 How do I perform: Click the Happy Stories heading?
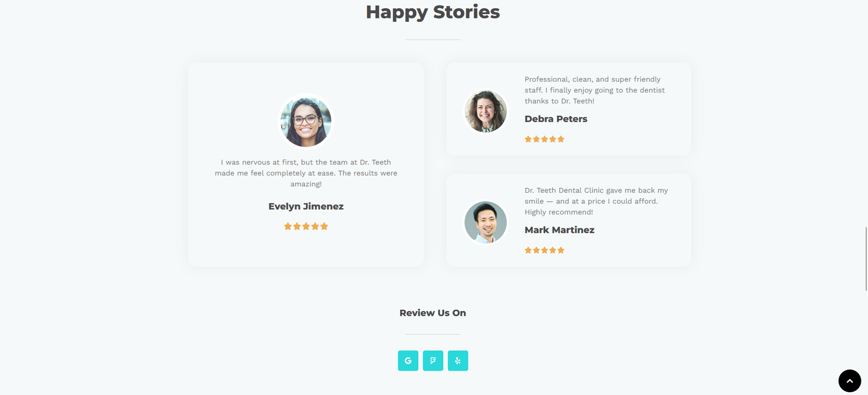point(432,12)
